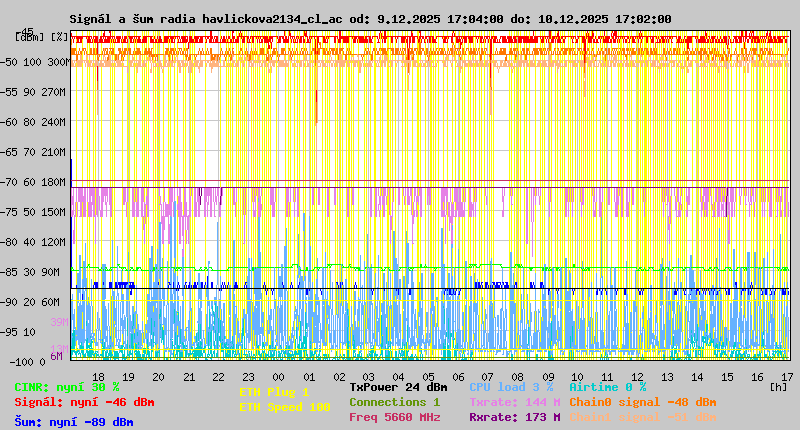Click the light-orange 'Chain1 signal' legend entry
This screenshot has width=800, height=430.
tap(642, 417)
